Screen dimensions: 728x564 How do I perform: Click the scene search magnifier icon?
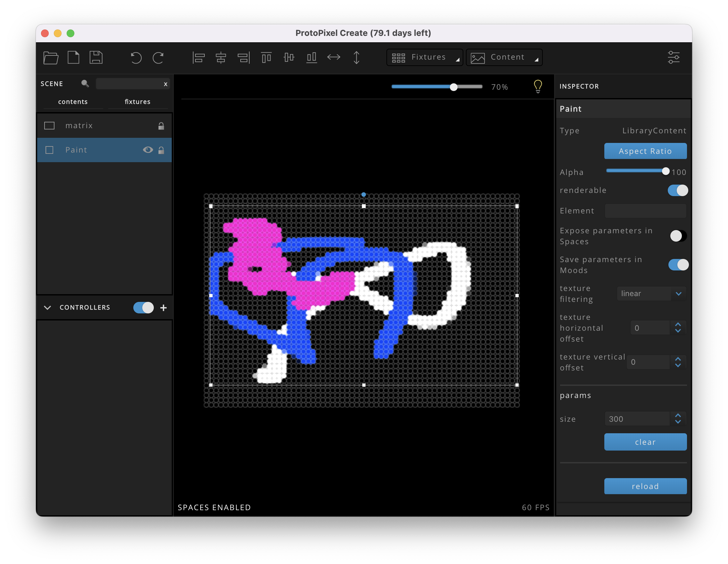(x=85, y=84)
